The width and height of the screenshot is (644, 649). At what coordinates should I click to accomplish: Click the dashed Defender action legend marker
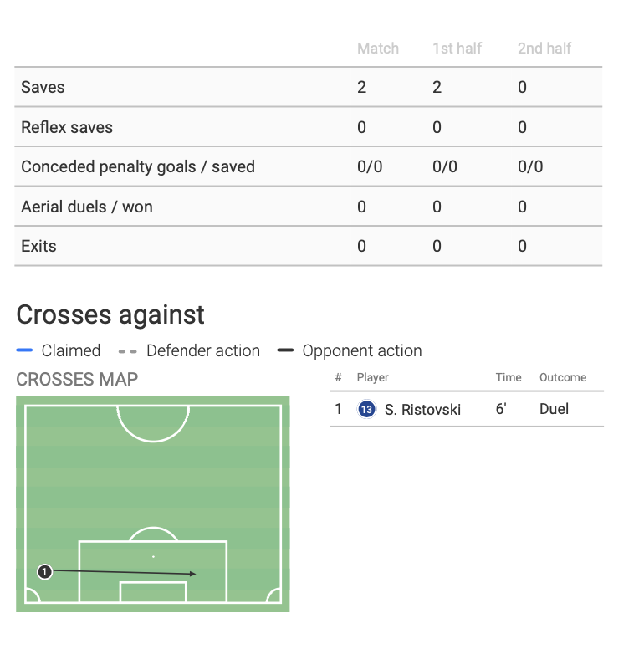(x=128, y=351)
